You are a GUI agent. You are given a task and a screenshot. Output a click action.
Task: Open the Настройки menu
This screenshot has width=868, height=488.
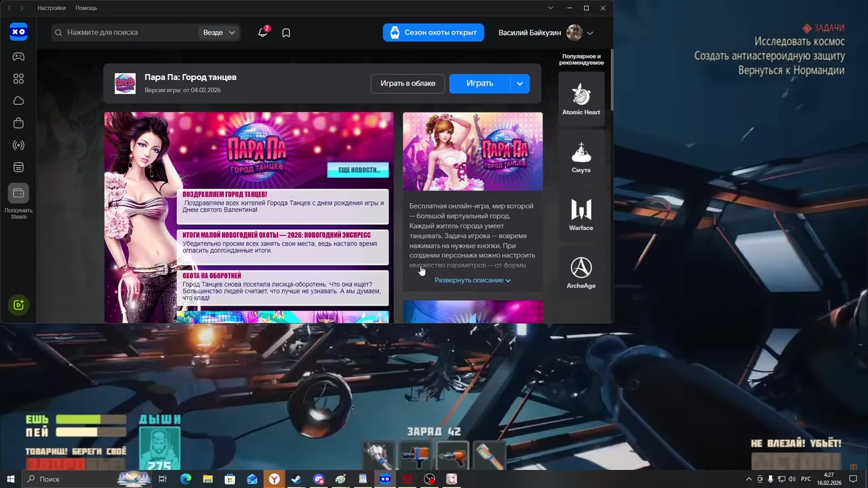(x=52, y=8)
